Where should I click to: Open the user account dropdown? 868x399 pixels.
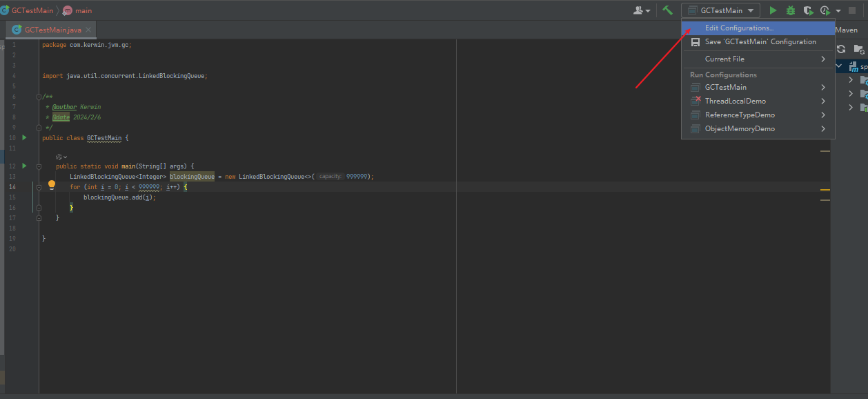tap(642, 10)
